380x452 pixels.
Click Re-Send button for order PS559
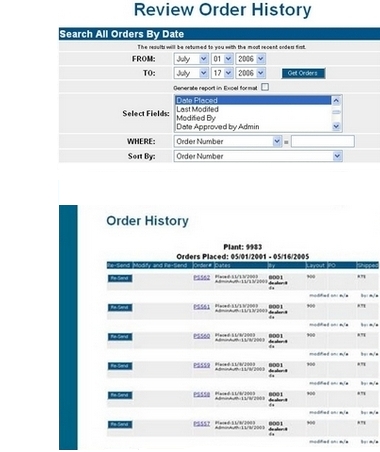click(x=120, y=366)
